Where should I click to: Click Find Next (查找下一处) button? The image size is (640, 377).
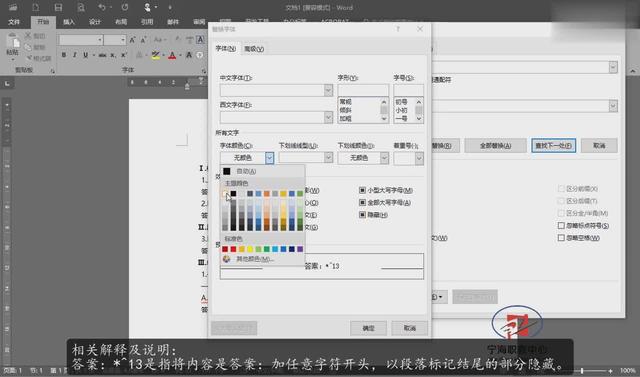(x=553, y=146)
